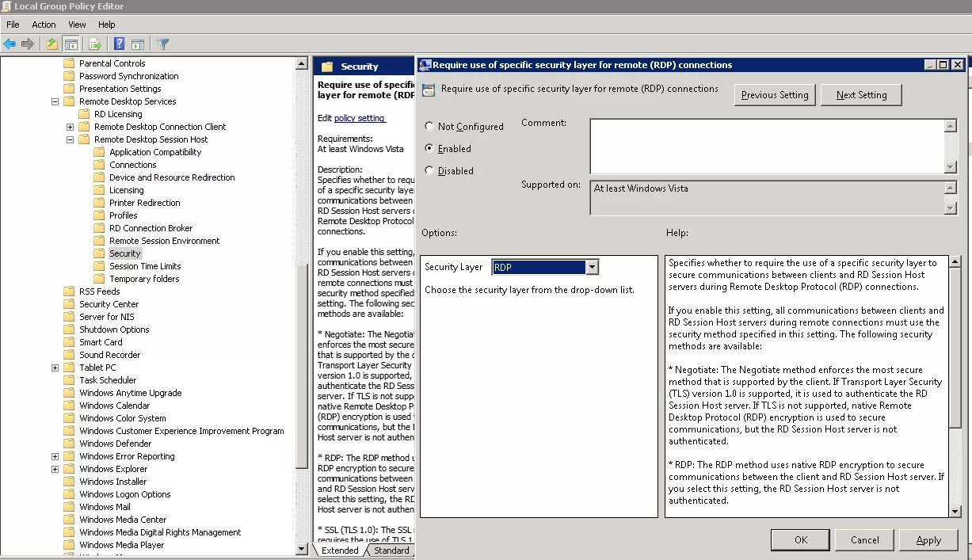Select the Not Configured radio button
Image resolution: width=972 pixels, height=560 pixels.
coord(429,127)
